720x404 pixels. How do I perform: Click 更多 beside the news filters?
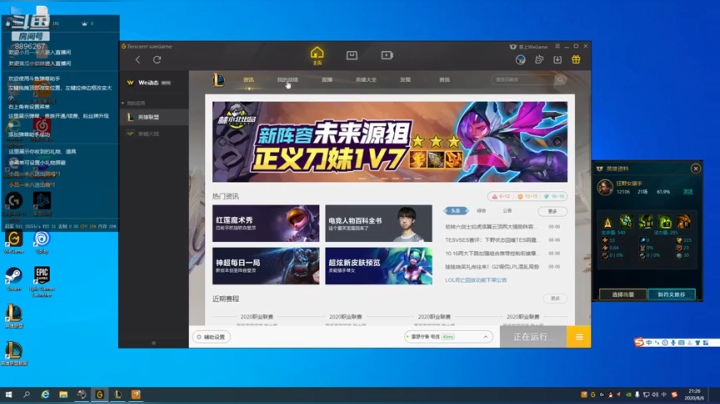[552, 211]
